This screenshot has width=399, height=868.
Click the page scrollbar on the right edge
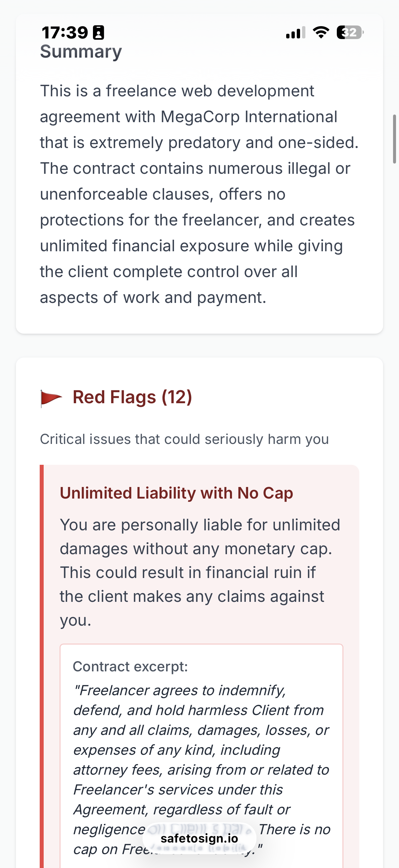(394, 139)
